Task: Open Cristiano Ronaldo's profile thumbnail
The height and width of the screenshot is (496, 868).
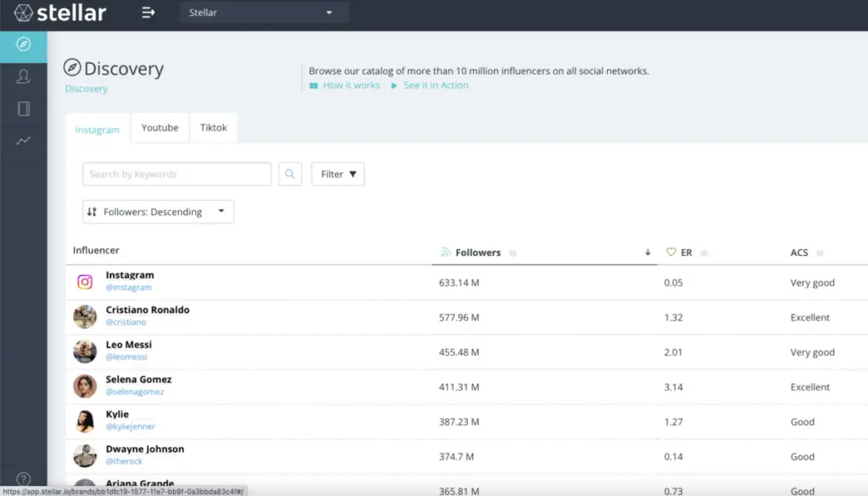Action: click(85, 317)
